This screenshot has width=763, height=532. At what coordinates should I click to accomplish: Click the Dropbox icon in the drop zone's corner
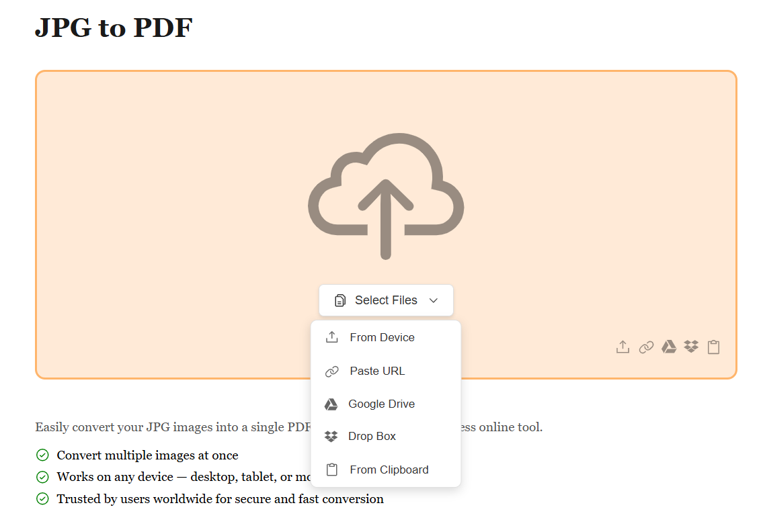691,347
